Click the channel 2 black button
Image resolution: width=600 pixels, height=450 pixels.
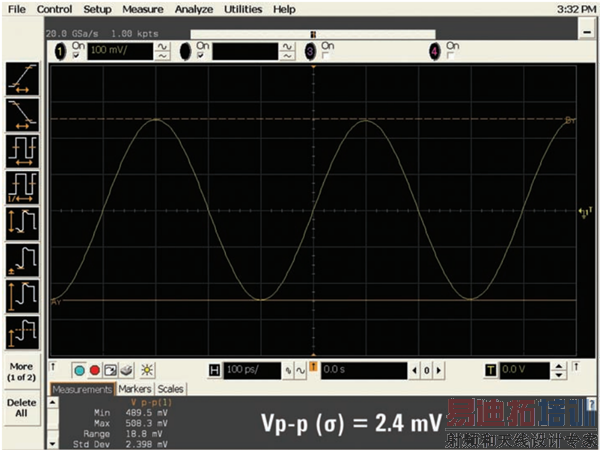pos(186,51)
